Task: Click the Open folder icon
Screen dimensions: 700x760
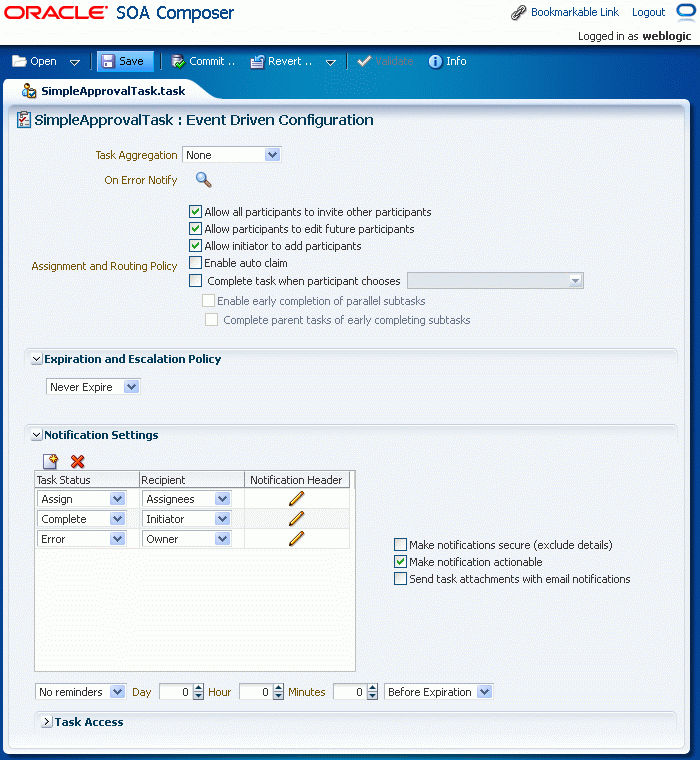Action: (19, 61)
